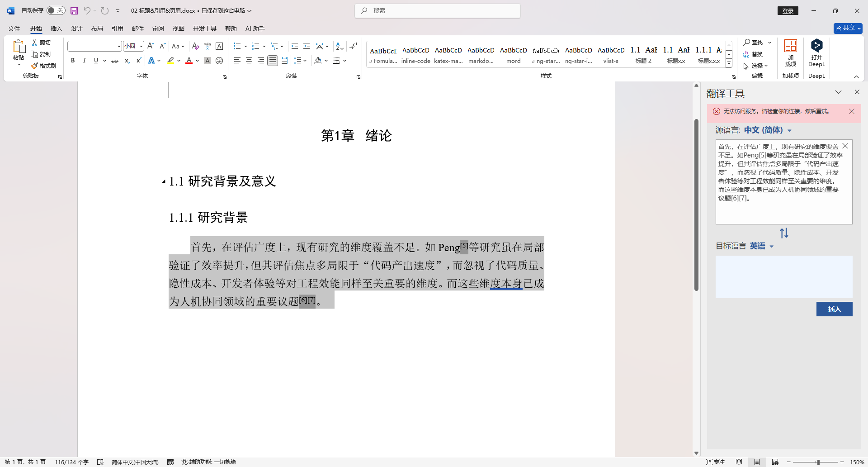This screenshot has width=868, height=467.
Task: Increase paragraph indent
Action: pos(307,46)
